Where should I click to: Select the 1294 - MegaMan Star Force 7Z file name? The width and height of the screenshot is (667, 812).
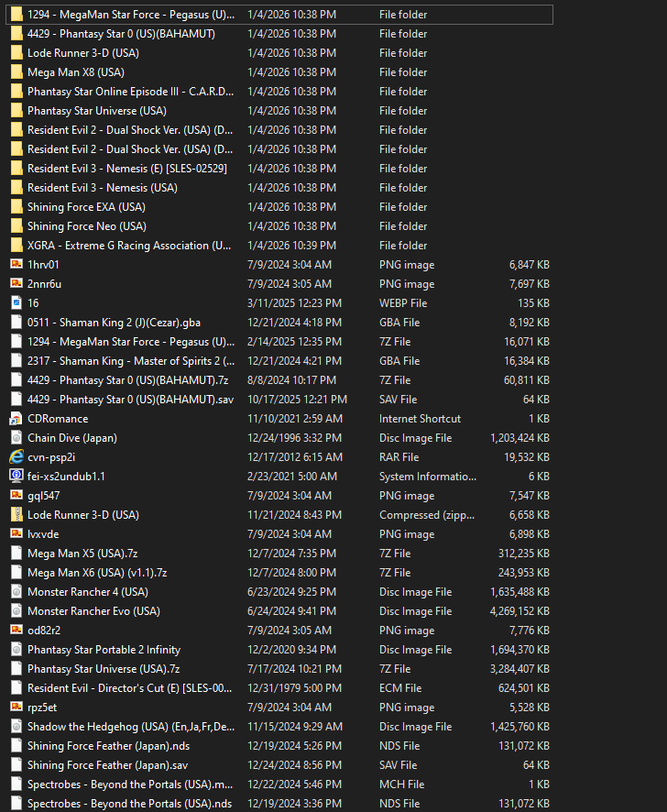point(131,341)
